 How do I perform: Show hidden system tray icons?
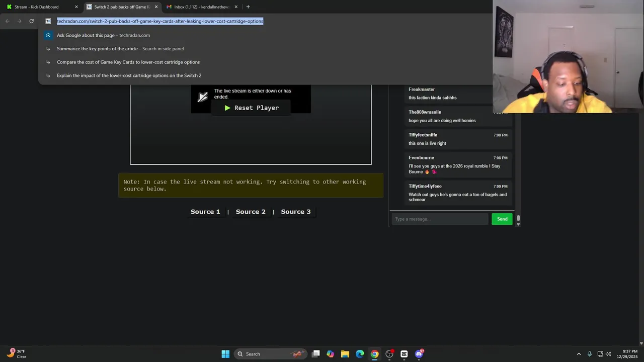(579, 354)
